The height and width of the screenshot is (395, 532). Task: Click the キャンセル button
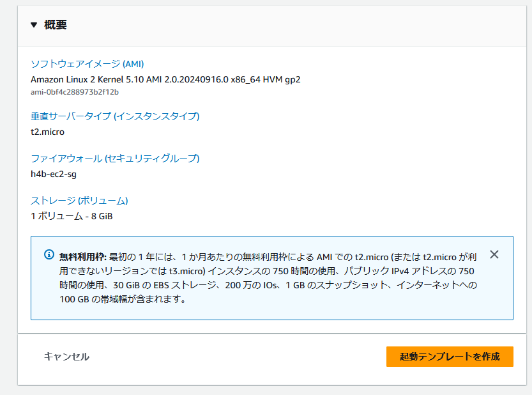(66, 356)
